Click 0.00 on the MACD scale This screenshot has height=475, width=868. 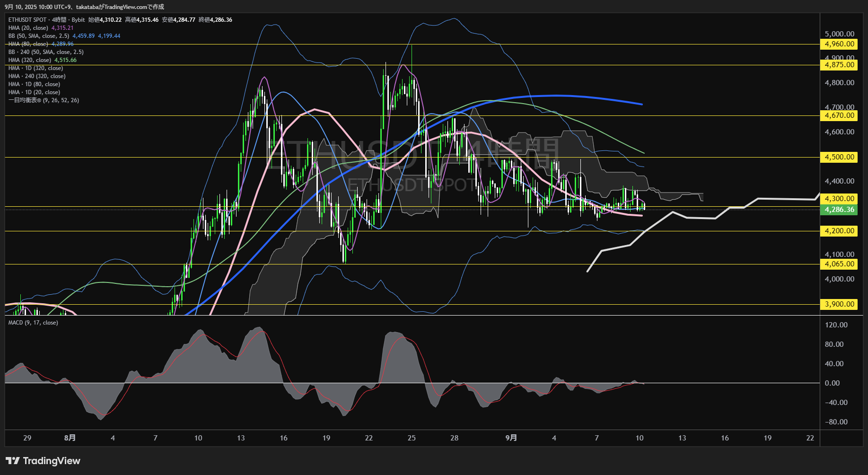point(833,383)
